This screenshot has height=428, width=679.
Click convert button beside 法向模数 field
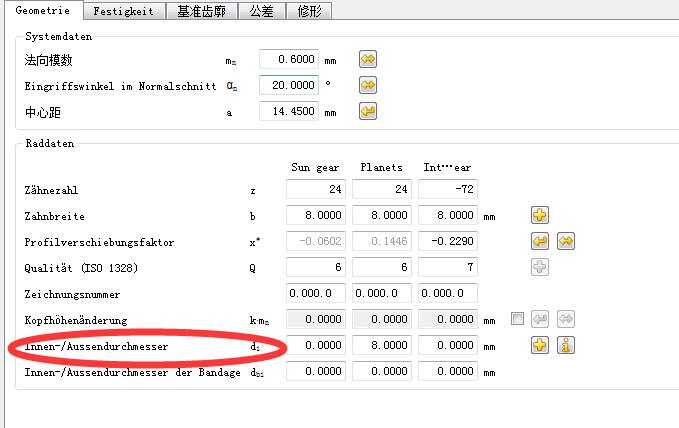click(368, 60)
